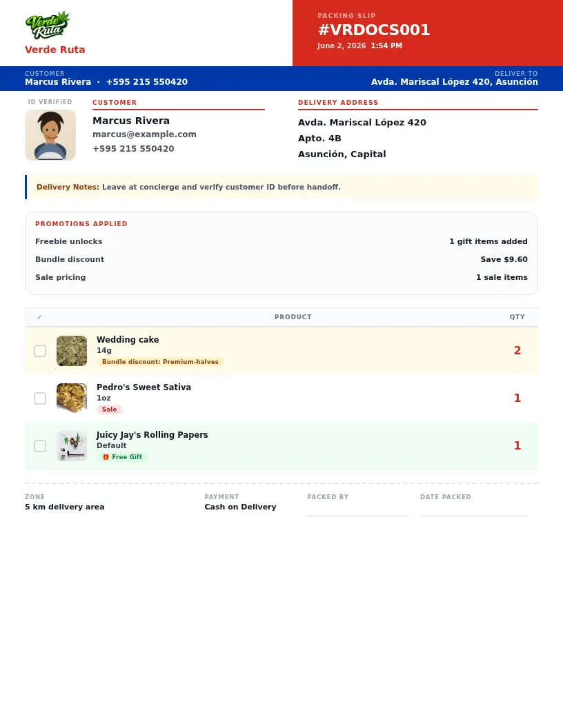The image size is (563, 728).
Task: Click the QTY column header
Action: [x=517, y=317]
